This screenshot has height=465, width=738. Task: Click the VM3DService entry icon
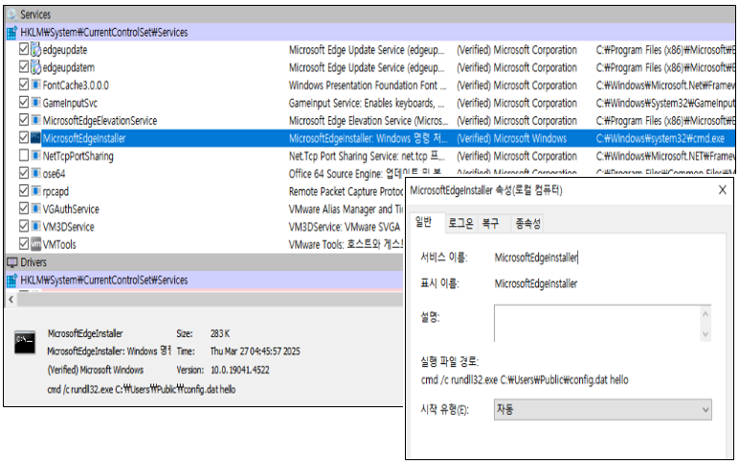pyautogui.click(x=36, y=226)
